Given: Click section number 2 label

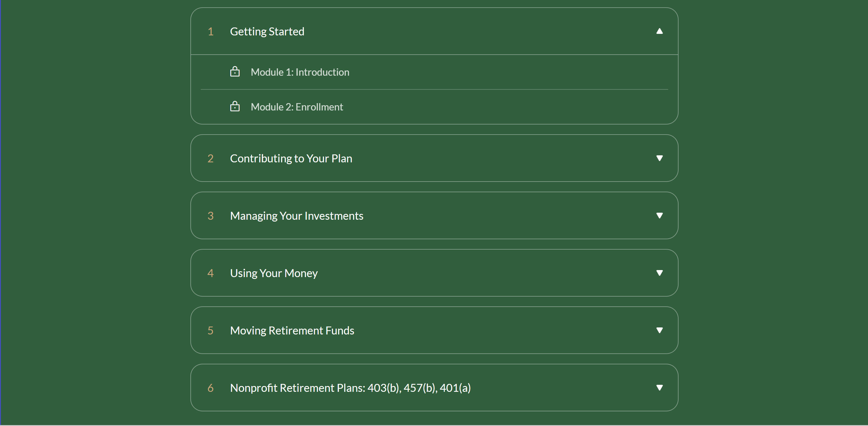Looking at the screenshot, I should 211,158.
